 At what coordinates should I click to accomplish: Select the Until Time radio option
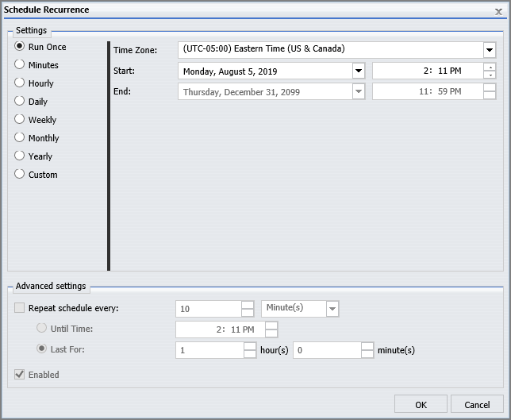pos(42,328)
